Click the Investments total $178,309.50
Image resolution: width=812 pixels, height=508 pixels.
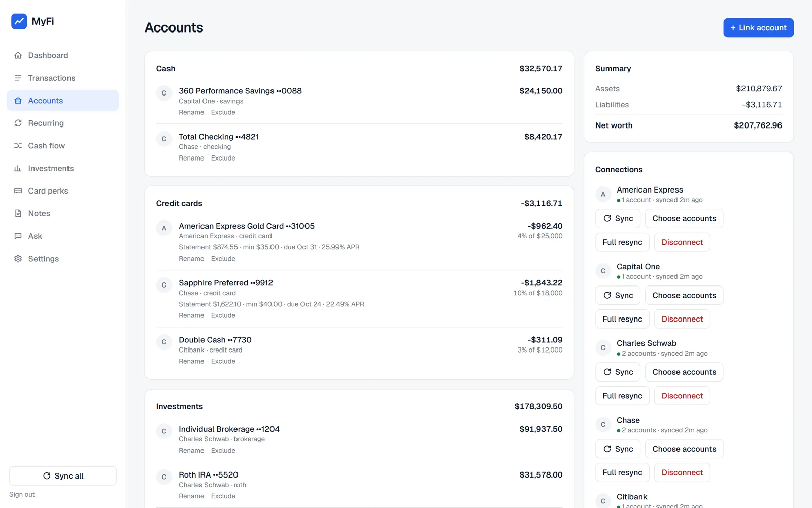pyautogui.click(x=538, y=406)
